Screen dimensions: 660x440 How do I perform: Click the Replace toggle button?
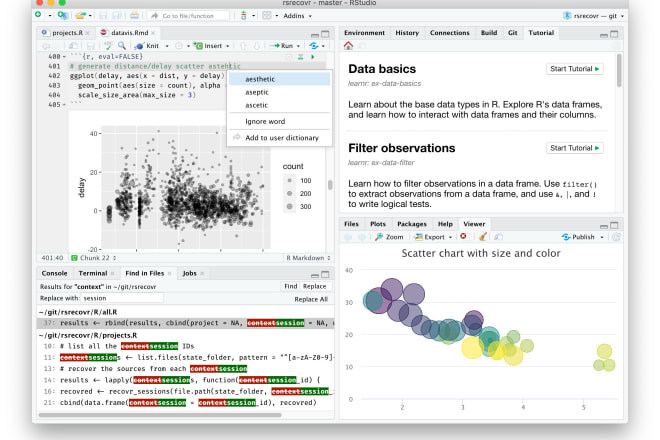point(314,286)
